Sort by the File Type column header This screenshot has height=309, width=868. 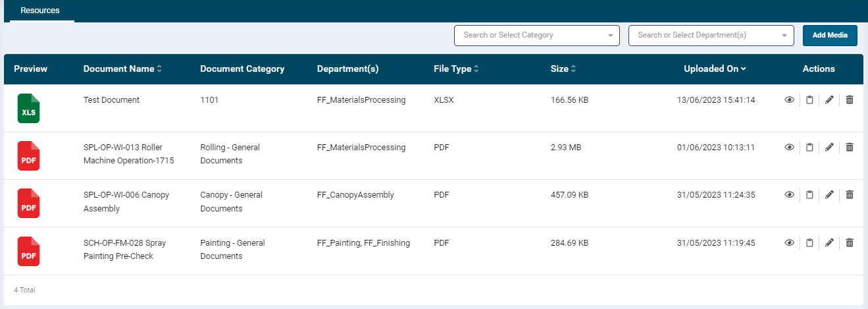point(456,69)
